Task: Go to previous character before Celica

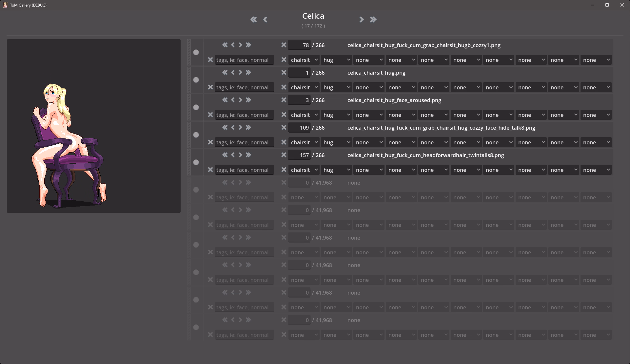Action: [265, 20]
